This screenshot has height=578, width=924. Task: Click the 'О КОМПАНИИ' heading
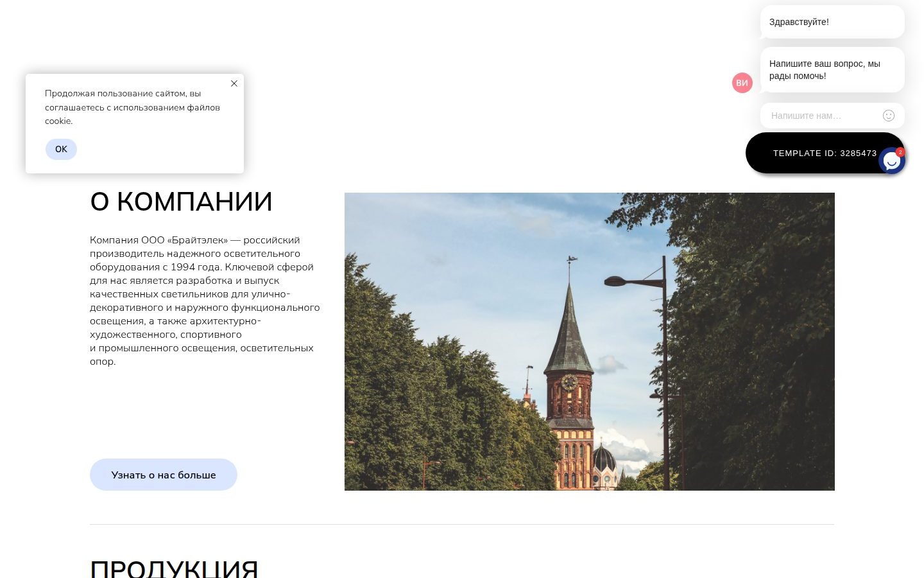click(x=181, y=202)
